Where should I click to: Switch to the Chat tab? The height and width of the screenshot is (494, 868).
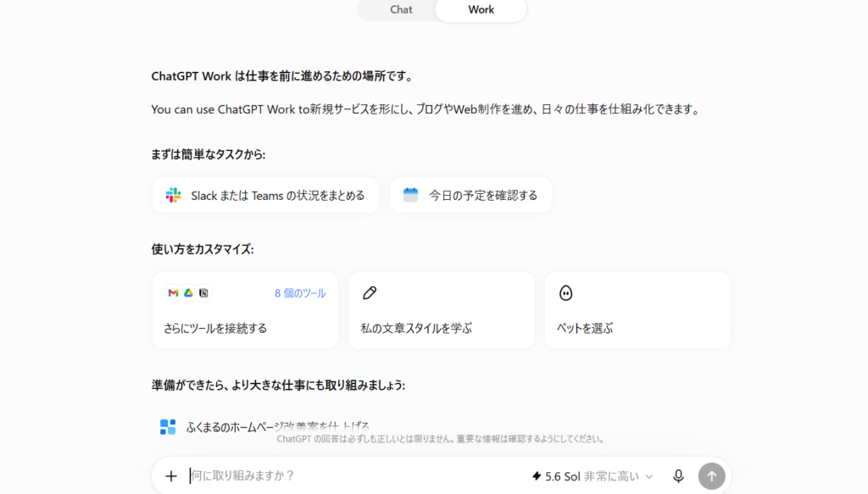point(401,9)
